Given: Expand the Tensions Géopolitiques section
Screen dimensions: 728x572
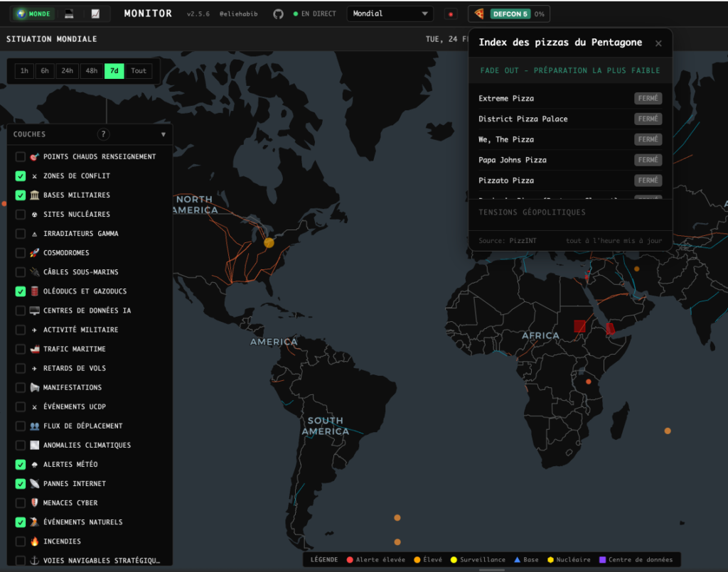Looking at the screenshot, I should (532, 212).
